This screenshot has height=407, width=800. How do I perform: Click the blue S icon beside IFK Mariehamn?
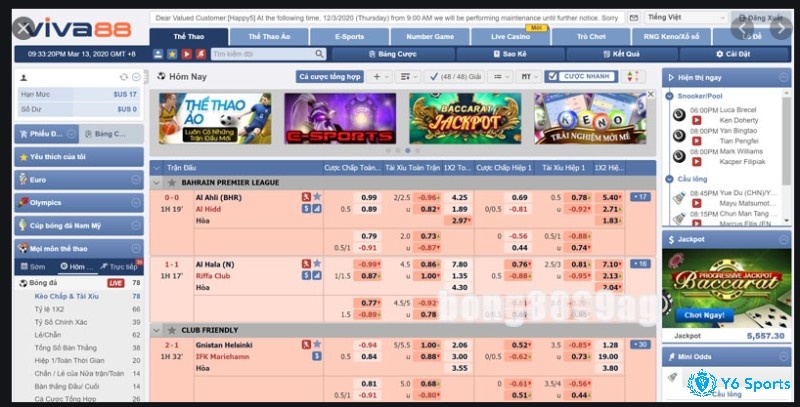coord(317,355)
